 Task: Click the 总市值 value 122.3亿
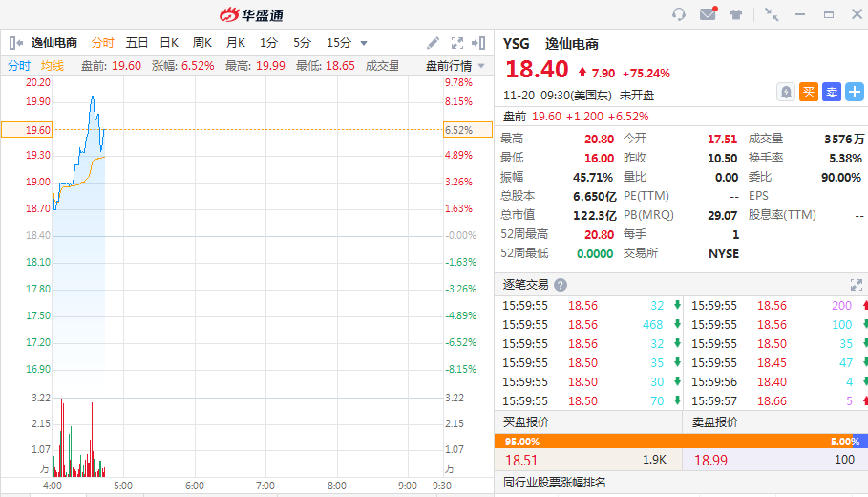click(595, 215)
